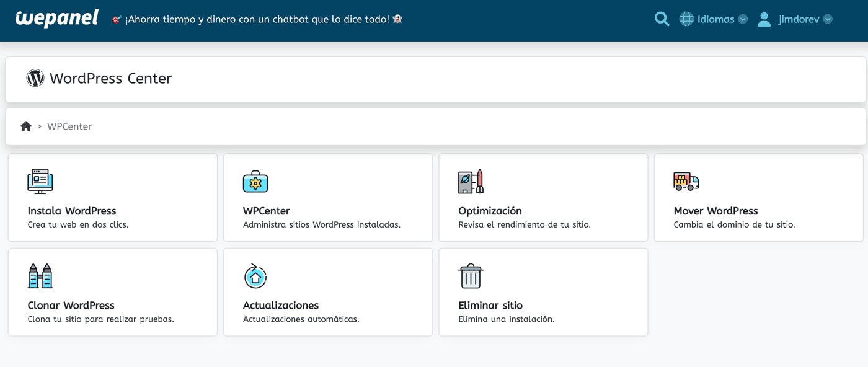Open the Mover WordPress card title
The height and width of the screenshot is (367, 868).
(715, 211)
